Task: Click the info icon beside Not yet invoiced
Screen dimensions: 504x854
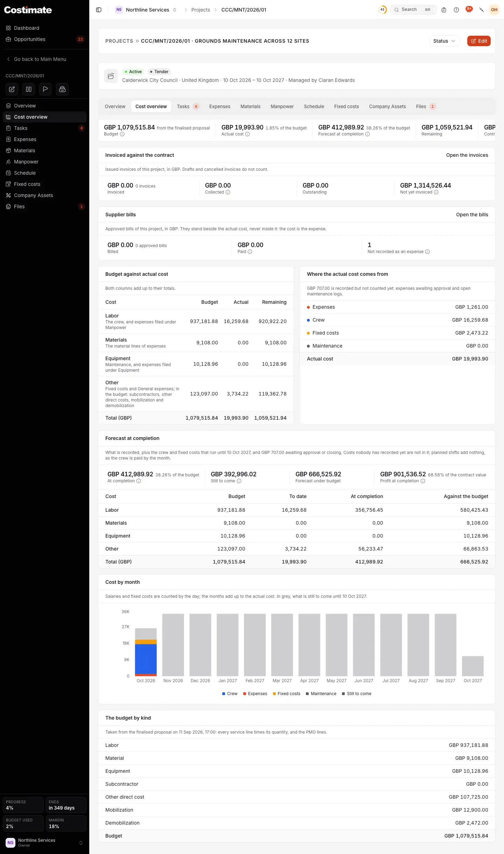Action: click(436, 192)
